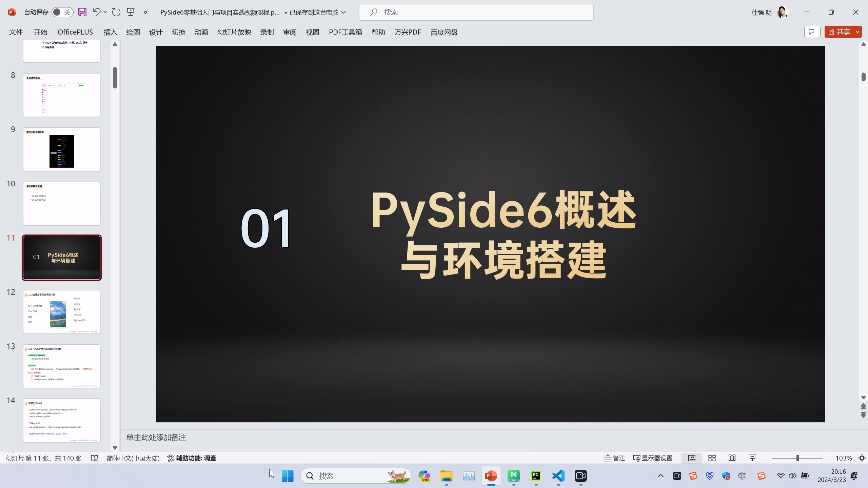
Task: Open the Undo history dropdown arrow
Action: click(x=105, y=12)
